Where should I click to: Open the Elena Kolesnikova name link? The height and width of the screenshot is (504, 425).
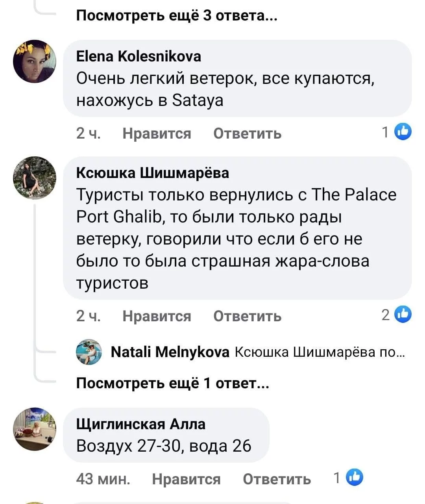138,57
